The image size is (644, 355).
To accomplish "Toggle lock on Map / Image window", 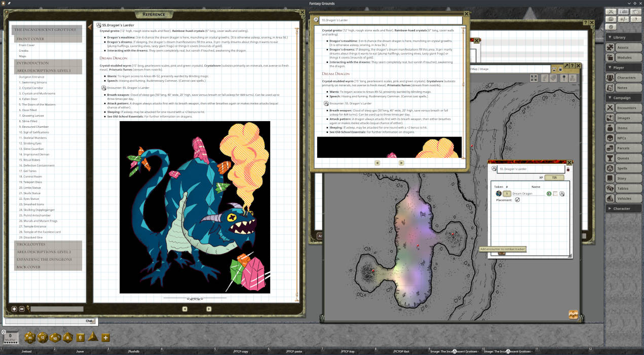I will point(560,68).
